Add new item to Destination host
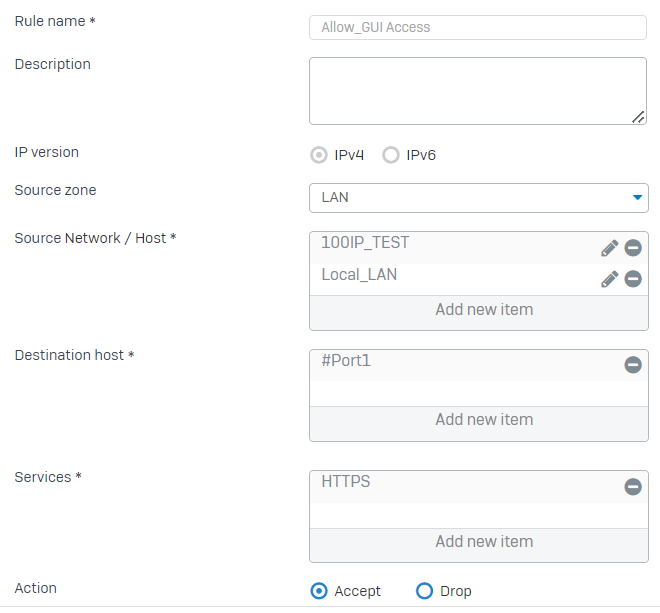The width and height of the screenshot is (660, 613). tap(484, 420)
